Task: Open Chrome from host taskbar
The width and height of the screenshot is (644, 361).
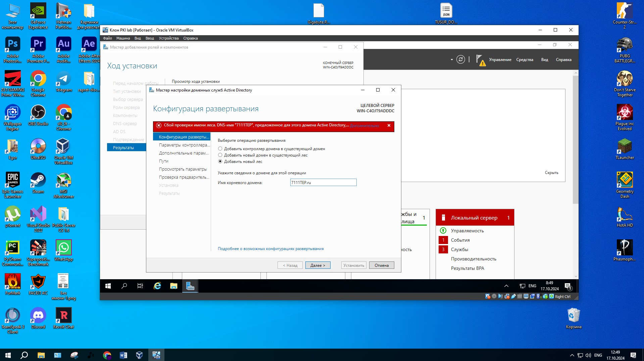Action: pos(107,355)
